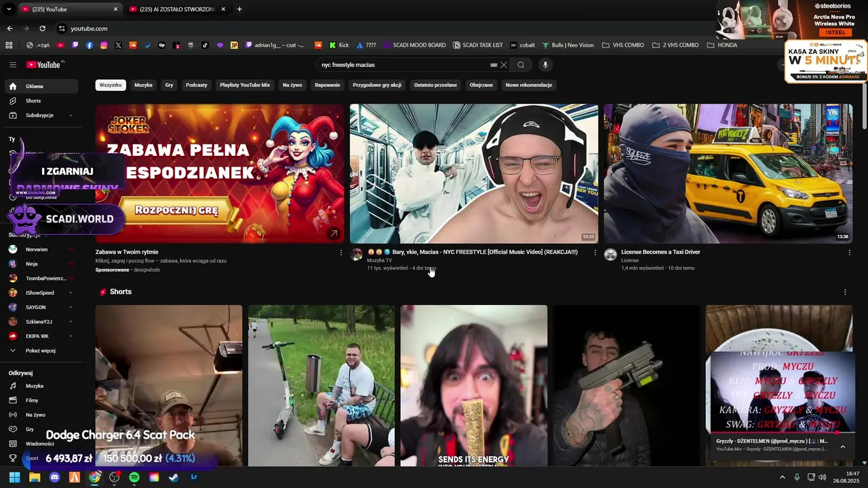Open Filmy under Odkrywaj

(41, 400)
